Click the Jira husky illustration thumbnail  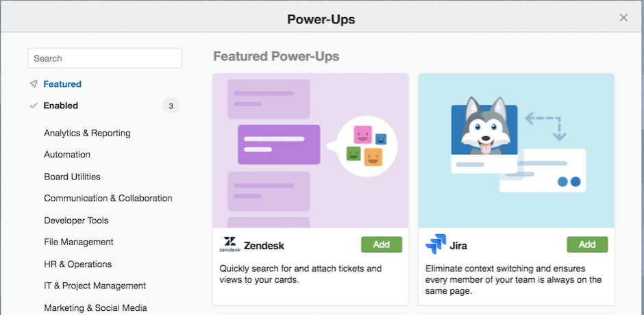click(x=516, y=151)
